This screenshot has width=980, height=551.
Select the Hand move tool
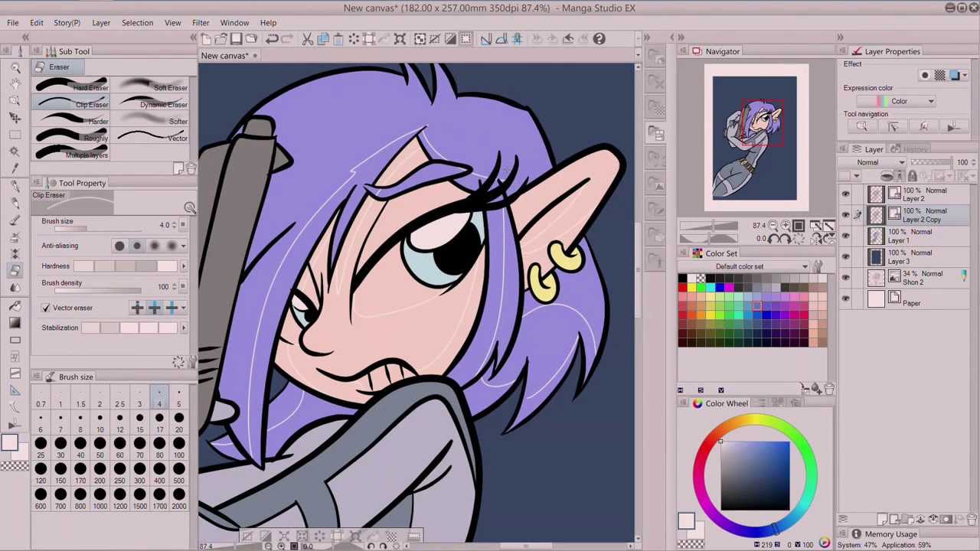[15, 84]
